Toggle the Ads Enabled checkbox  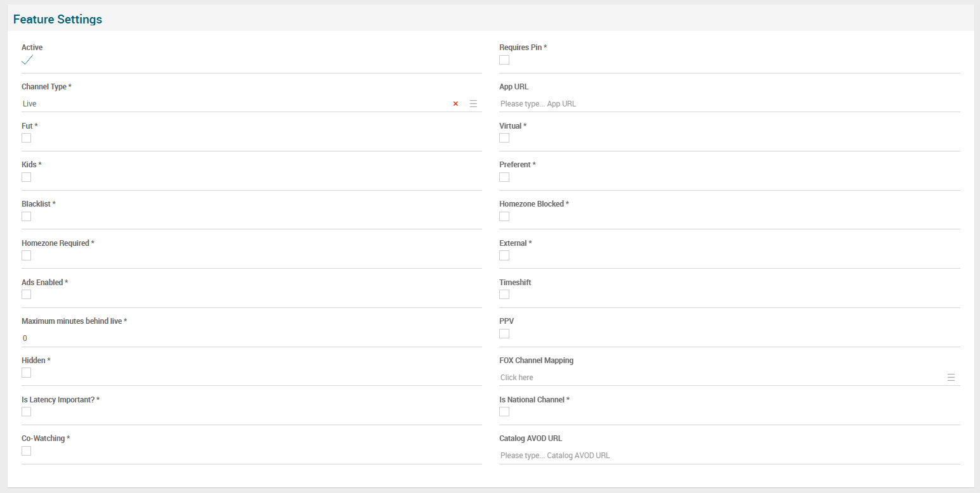click(x=27, y=295)
